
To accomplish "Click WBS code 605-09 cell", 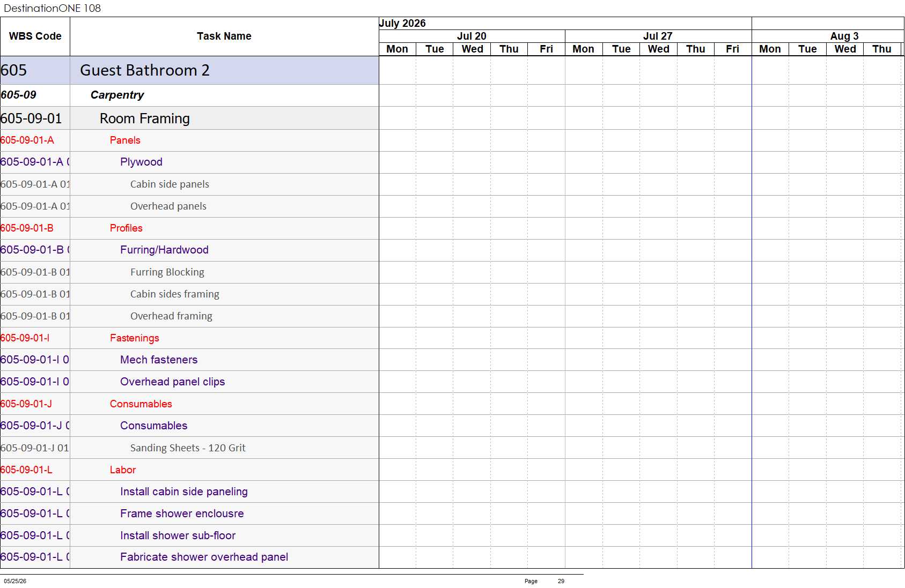I will click(35, 95).
